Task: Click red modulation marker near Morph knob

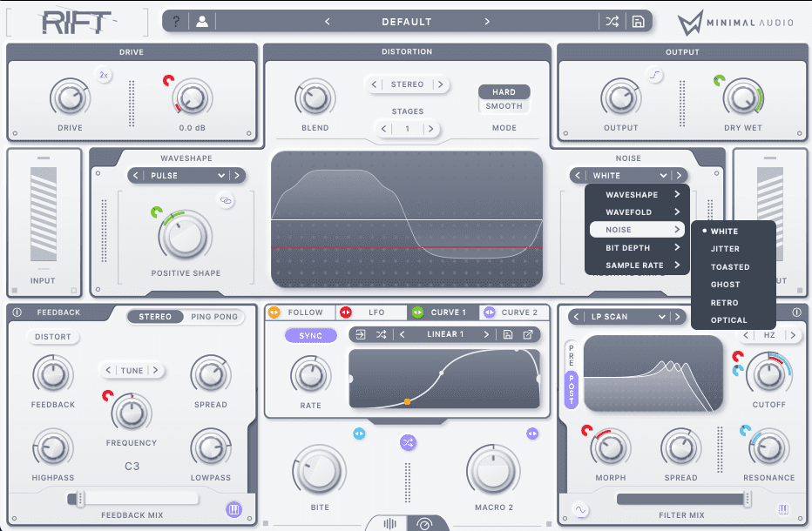Action: coord(586,430)
